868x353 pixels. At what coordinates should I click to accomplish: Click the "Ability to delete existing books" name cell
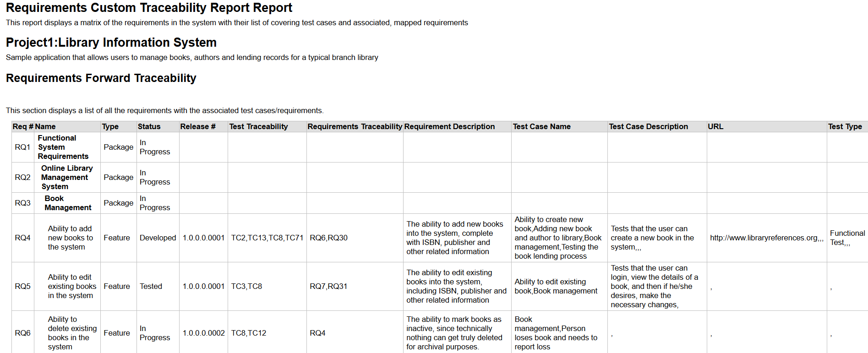(x=72, y=333)
